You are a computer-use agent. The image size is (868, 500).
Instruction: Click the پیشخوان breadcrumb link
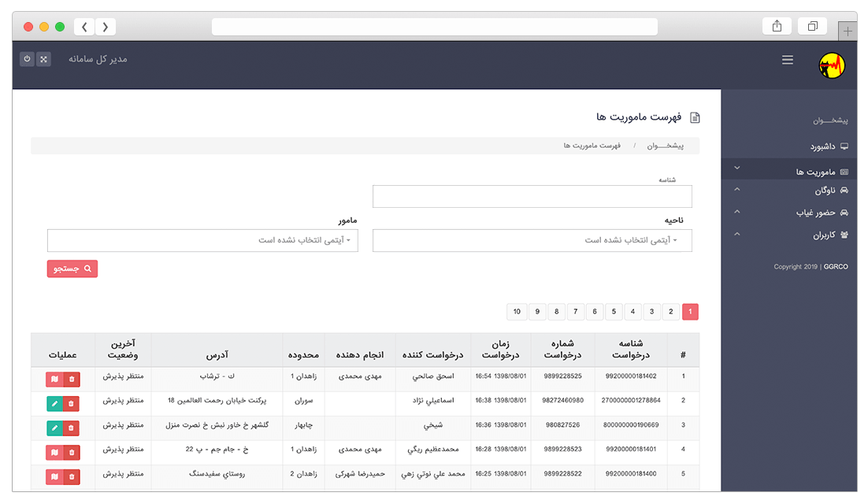[666, 146]
